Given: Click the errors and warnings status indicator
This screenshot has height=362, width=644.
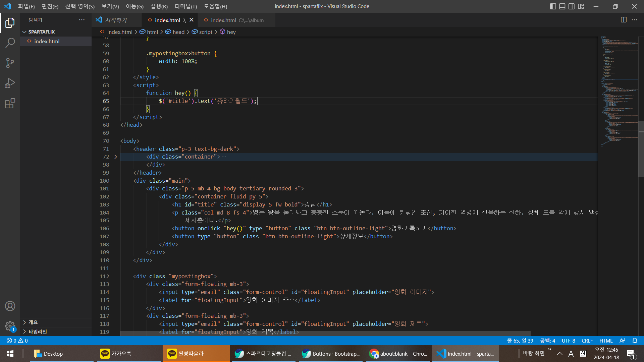Looking at the screenshot, I should tap(17, 341).
